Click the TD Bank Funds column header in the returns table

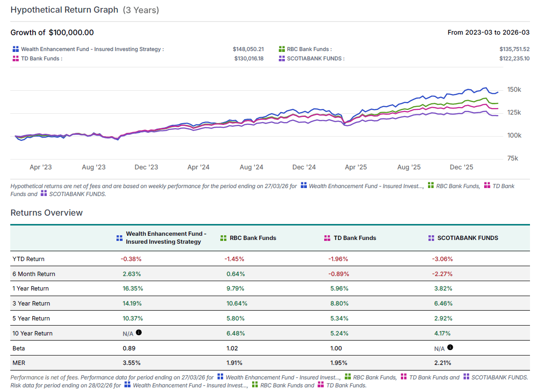[355, 238]
